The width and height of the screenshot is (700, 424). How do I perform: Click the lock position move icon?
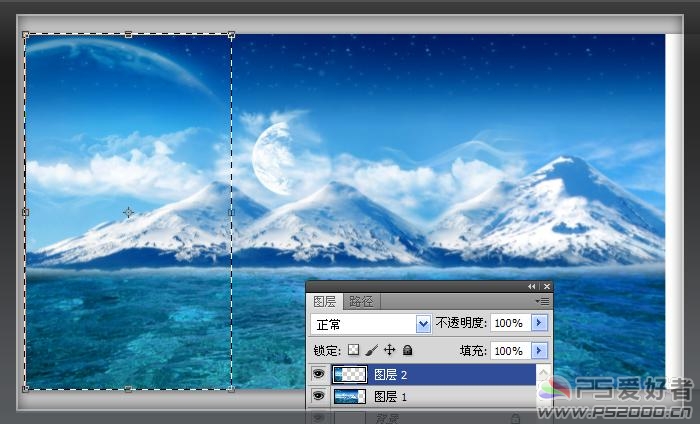[390, 351]
